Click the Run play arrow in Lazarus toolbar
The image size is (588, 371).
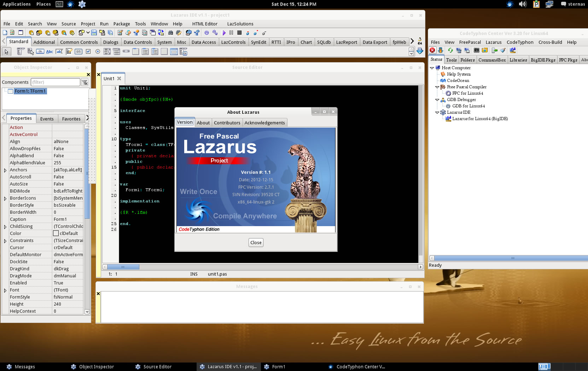224,33
